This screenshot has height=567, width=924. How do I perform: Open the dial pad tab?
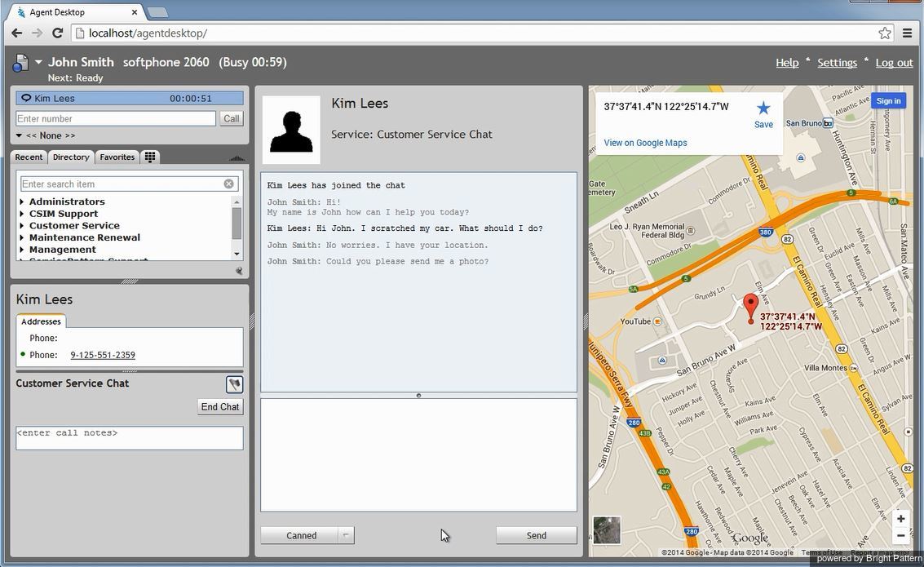click(150, 157)
